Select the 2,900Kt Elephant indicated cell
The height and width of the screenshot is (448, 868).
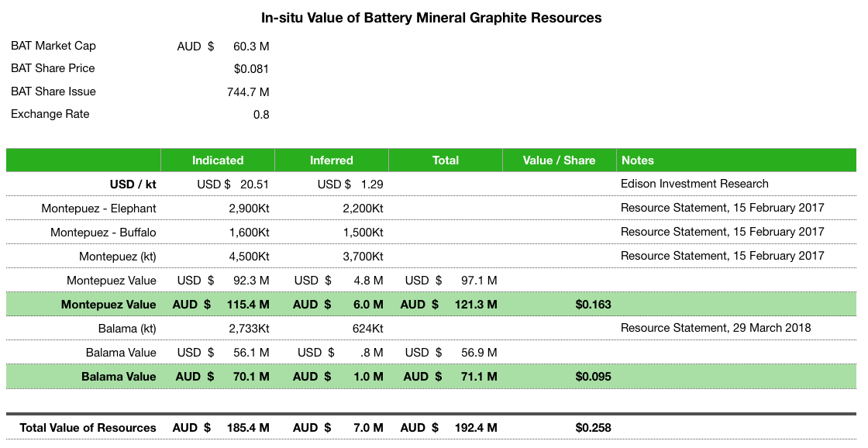pyautogui.click(x=249, y=208)
